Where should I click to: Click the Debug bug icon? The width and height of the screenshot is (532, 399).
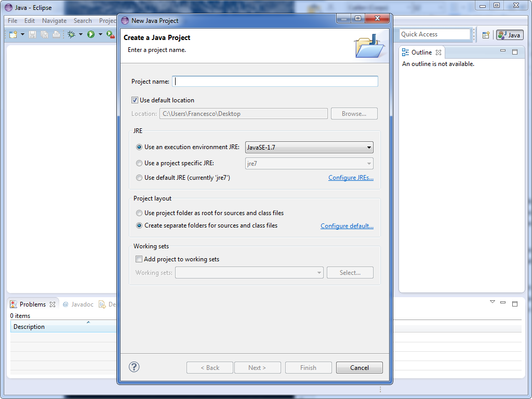coord(71,34)
